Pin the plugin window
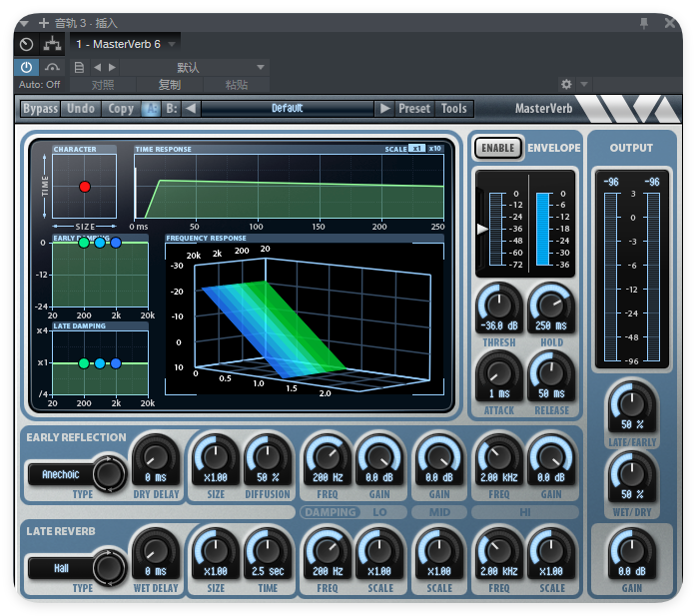The image size is (696, 616). tap(644, 23)
